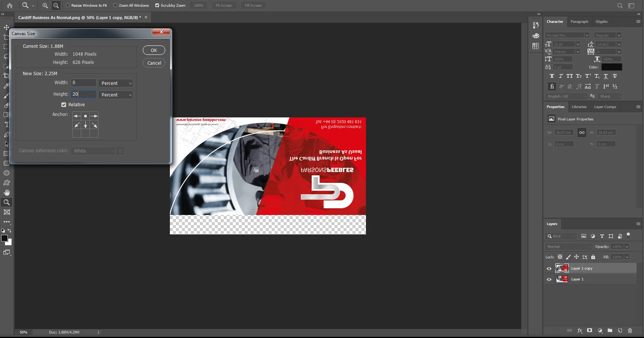
Task: Lock transparent pixels icon
Action: point(560,257)
